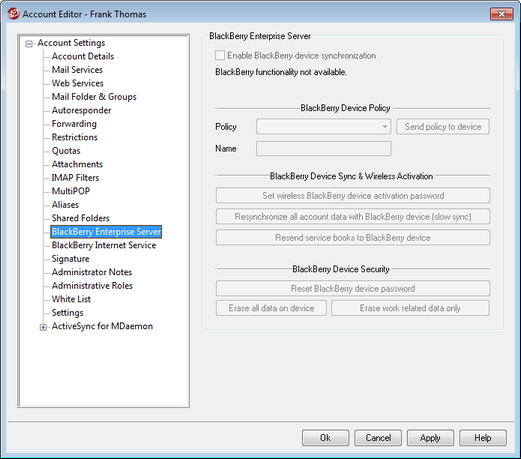The height and width of the screenshot is (459, 521).
Task: Click the Send policy to device button
Action: coord(443,127)
